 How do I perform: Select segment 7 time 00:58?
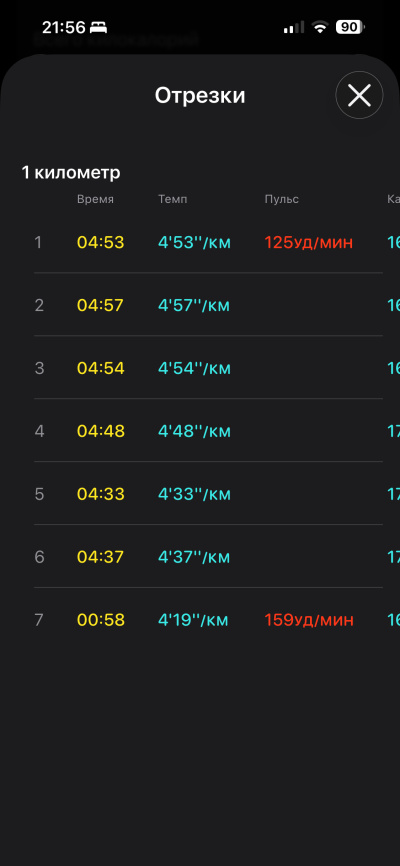pos(101,620)
